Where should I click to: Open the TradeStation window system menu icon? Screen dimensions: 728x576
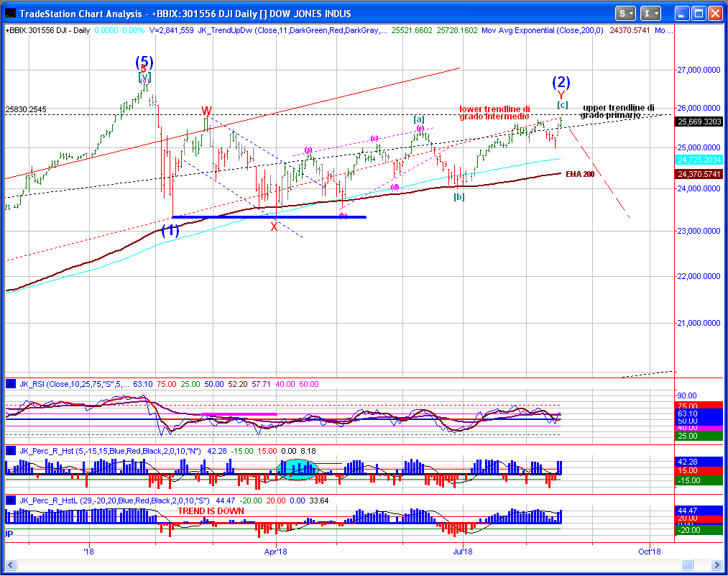coord(11,14)
